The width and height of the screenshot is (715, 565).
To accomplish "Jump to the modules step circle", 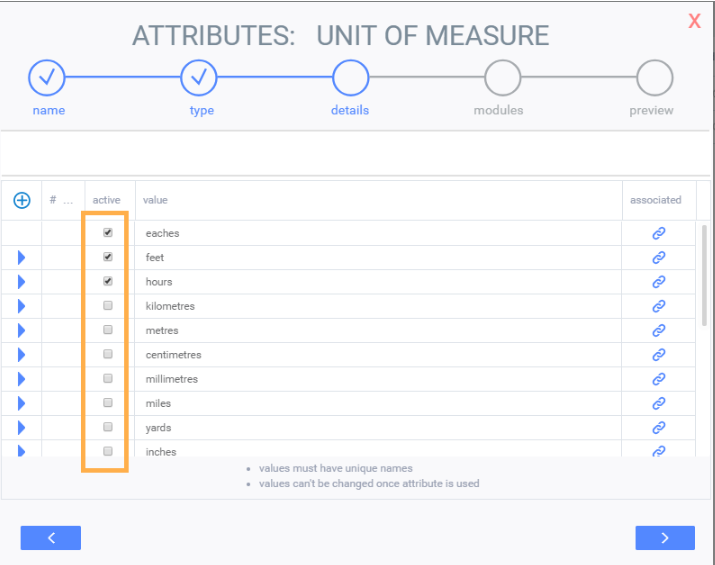I will [x=502, y=77].
